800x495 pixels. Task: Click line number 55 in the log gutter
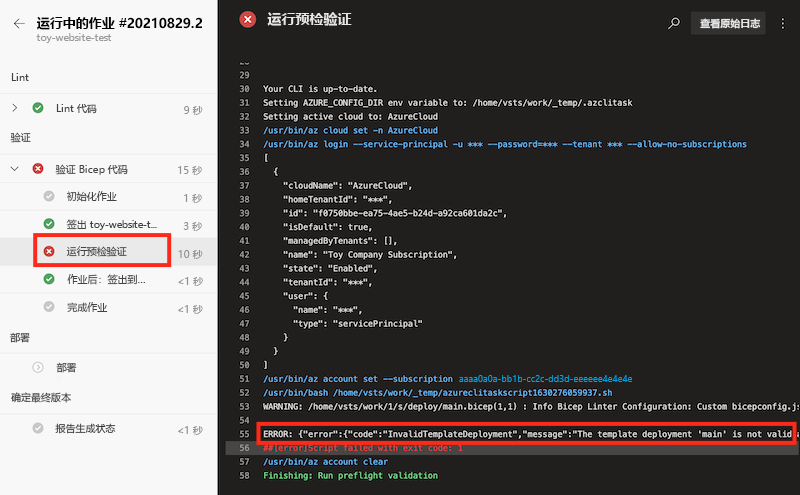(244, 434)
